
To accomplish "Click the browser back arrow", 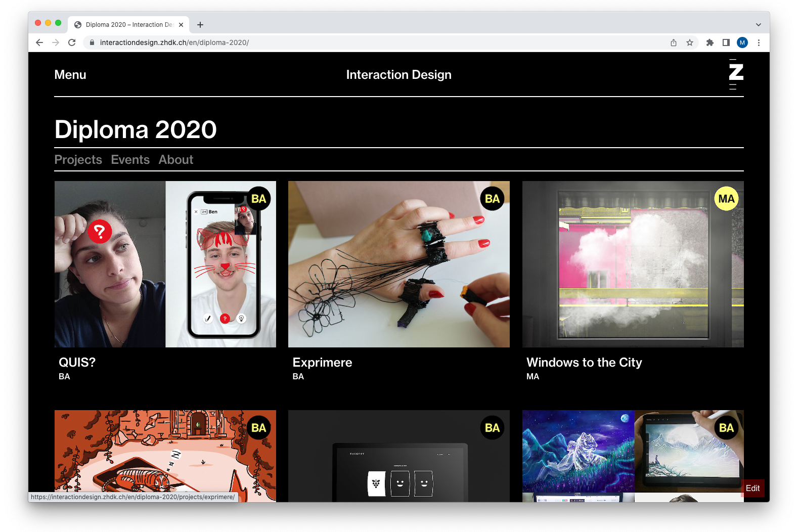I will (x=39, y=42).
